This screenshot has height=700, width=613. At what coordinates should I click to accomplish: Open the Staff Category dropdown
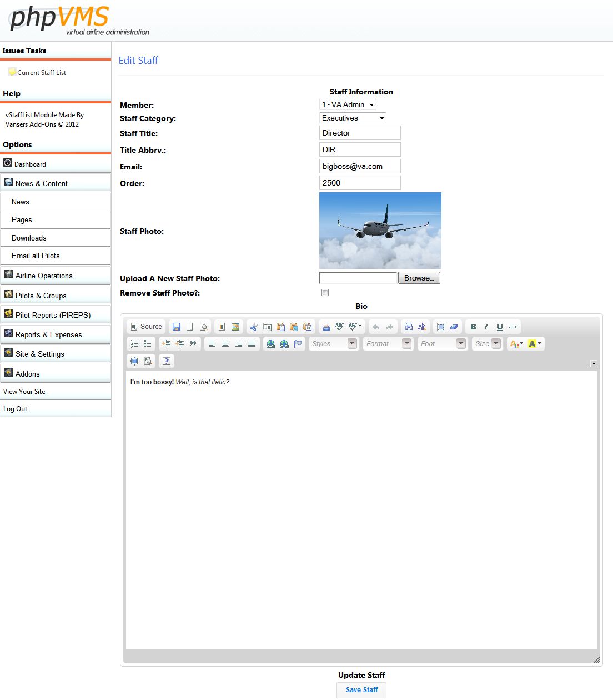point(353,118)
